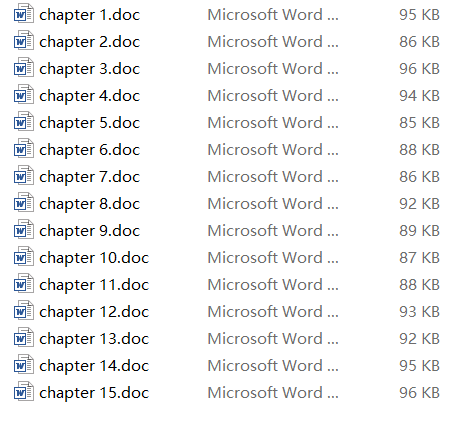Click the Word icon for chapter 9.doc
Screen dimensions: 456x425
(x=24, y=230)
